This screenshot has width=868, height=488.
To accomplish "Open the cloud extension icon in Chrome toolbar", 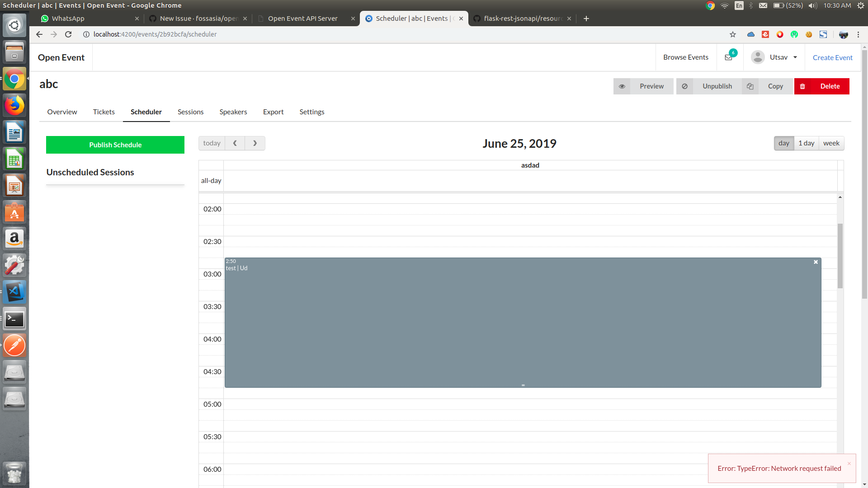I will 751,34.
